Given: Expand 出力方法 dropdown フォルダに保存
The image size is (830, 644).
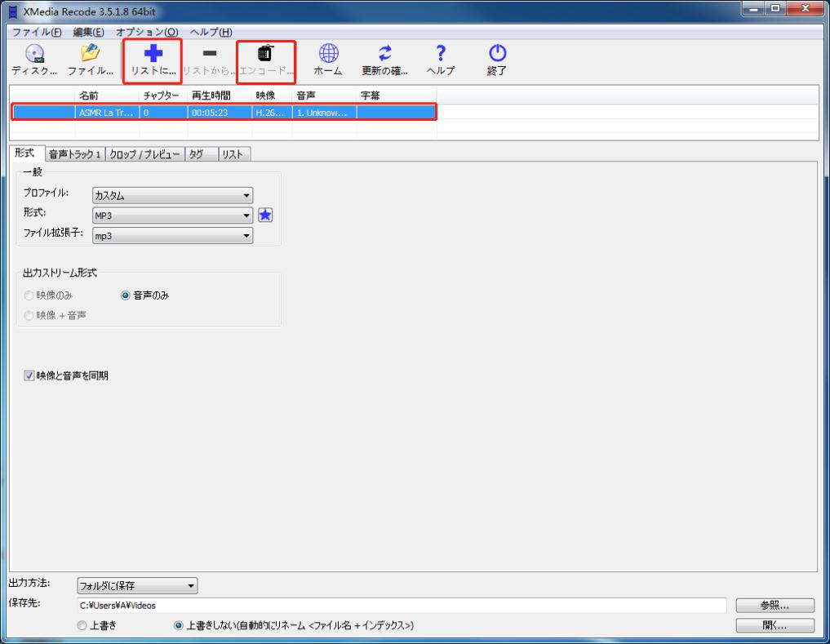Looking at the screenshot, I should click(137, 586).
